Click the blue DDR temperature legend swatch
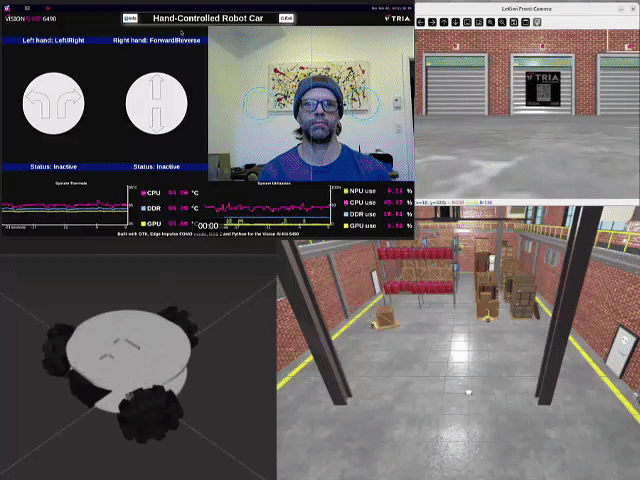Image resolution: width=640 pixels, height=480 pixels. click(143, 209)
